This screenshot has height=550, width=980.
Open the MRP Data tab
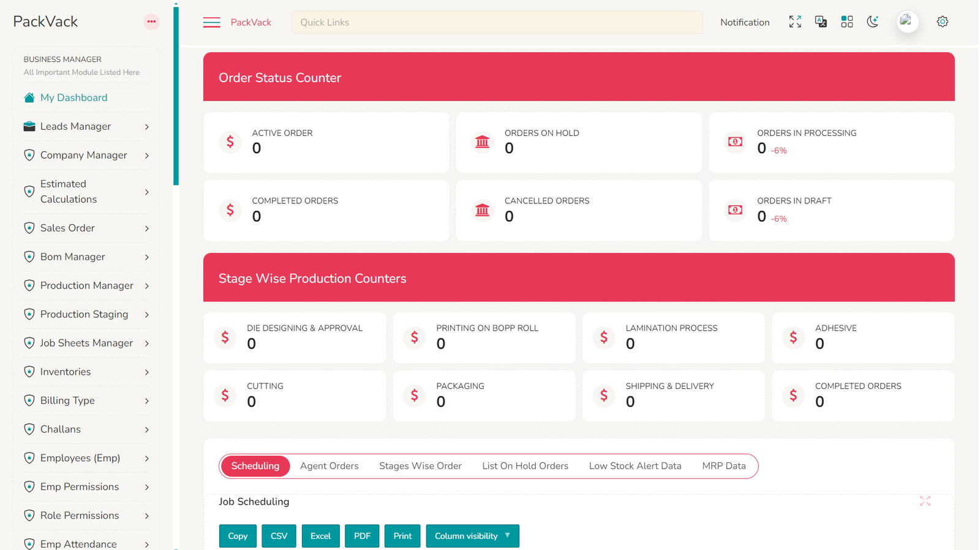[x=723, y=466]
